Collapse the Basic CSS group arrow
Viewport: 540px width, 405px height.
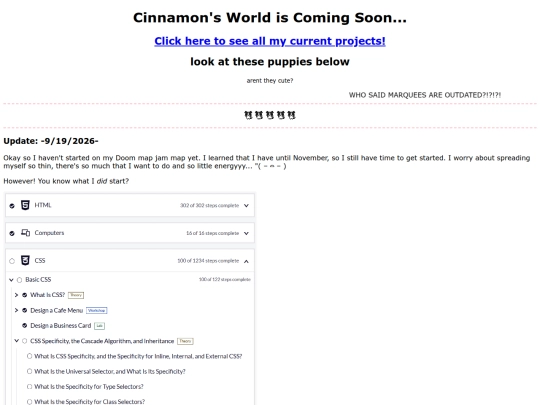coord(11,280)
